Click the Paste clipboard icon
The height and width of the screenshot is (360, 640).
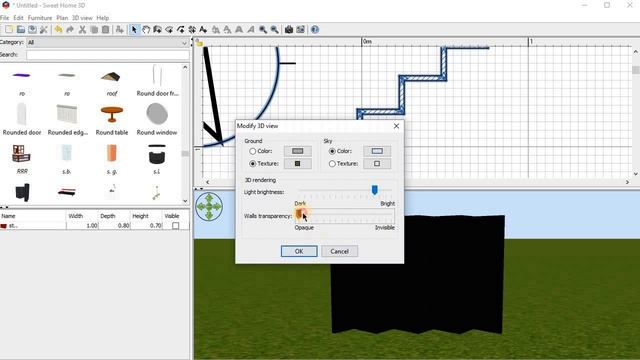pyautogui.click(x=105, y=29)
